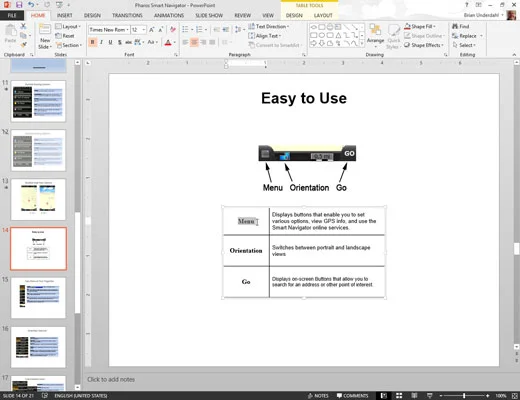Select slide 15 thumbnail
The image size is (520, 400).
pos(38,298)
